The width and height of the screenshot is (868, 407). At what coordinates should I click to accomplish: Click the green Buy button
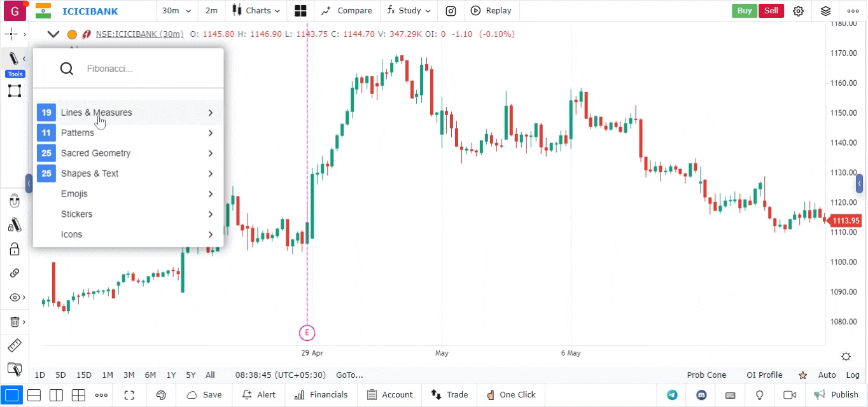pos(744,11)
